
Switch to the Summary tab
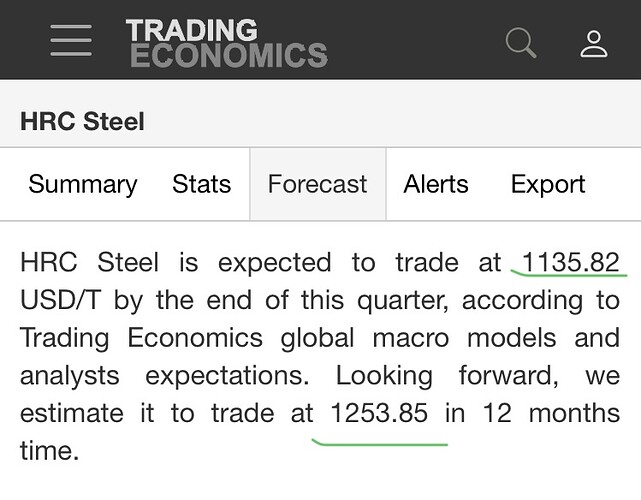(x=83, y=184)
